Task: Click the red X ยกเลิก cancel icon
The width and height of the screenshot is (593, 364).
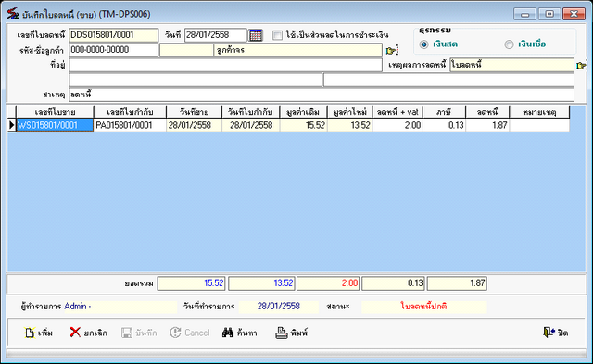Action: (75, 333)
